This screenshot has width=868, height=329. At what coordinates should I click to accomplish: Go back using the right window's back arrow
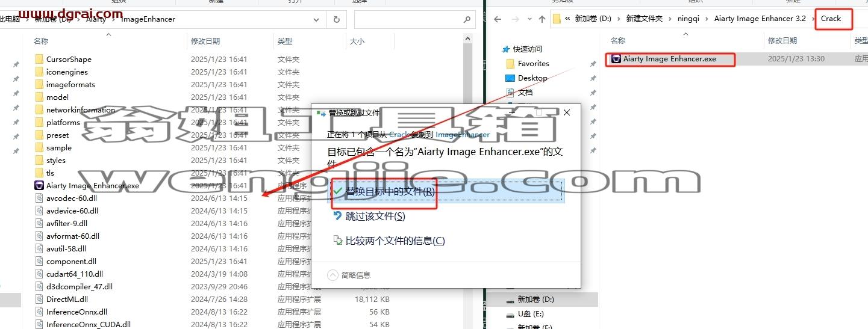click(498, 19)
